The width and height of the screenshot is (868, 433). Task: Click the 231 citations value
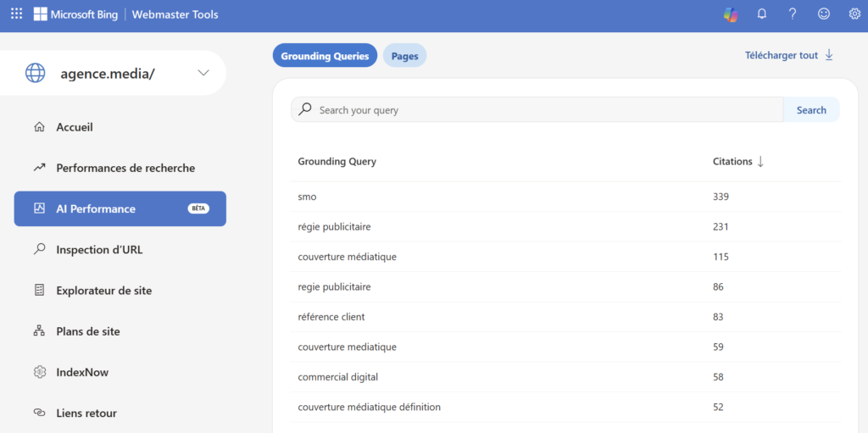point(721,226)
